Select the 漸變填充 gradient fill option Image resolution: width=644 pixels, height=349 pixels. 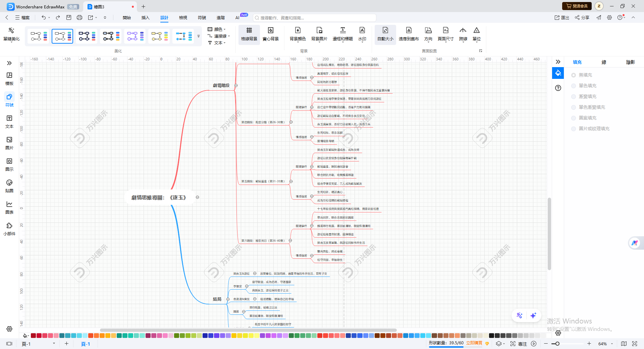[x=574, y=97]
